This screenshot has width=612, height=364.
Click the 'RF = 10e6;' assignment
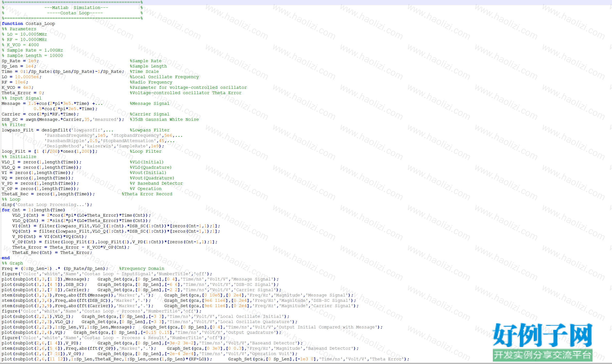pos(15,82)
